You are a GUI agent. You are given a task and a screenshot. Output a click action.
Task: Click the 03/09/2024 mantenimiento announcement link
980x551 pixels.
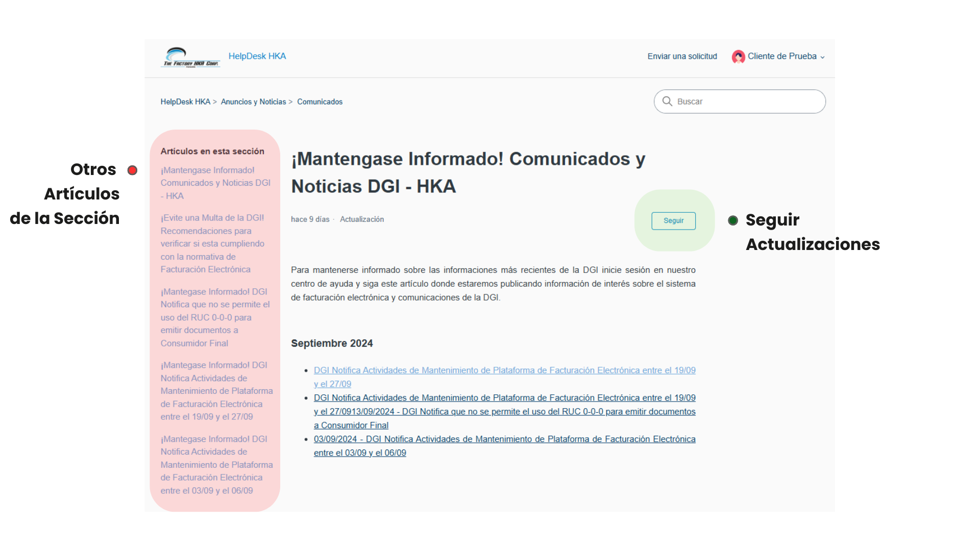click(504, 445)
